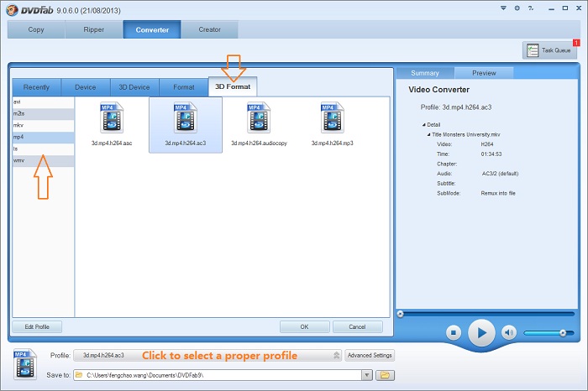Switch to the Preview tab
Viewport: 588px width, 391px height.
(484, 73)
